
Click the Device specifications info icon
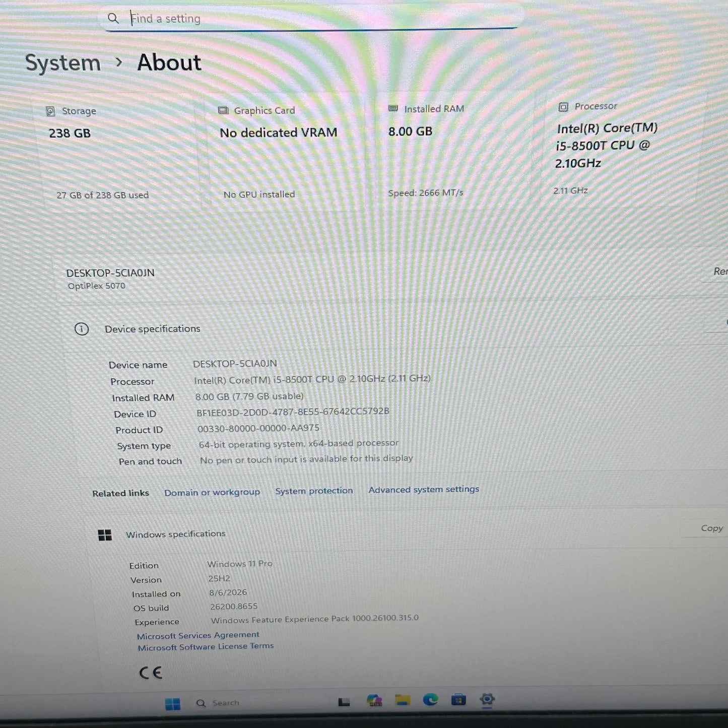82,329
